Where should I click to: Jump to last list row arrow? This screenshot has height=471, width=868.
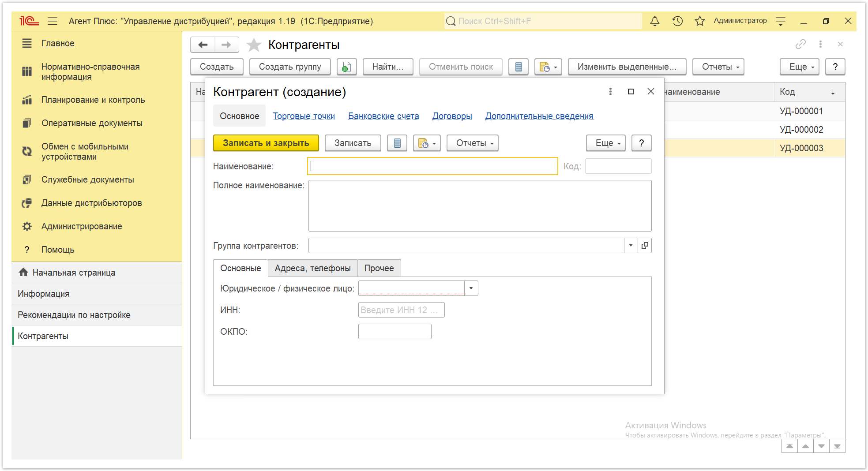837,446
